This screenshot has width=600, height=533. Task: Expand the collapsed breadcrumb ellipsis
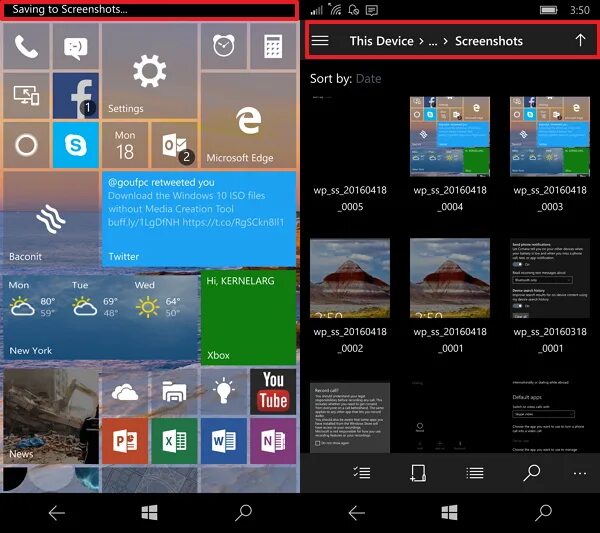432,42
